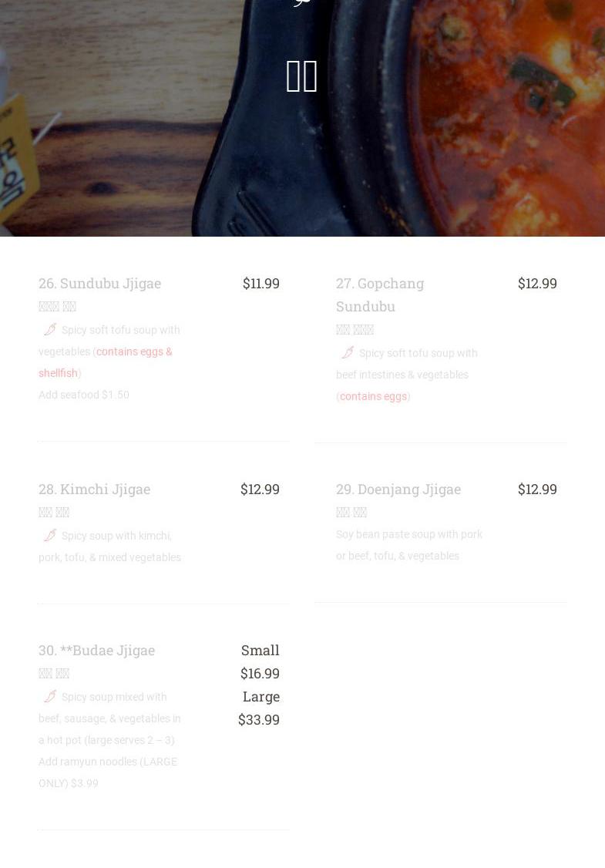Viewport: 605px width, 868px height.
Task: Click the spicy chili icon for Sundubu Jjigae
Action: coord(50,330)
